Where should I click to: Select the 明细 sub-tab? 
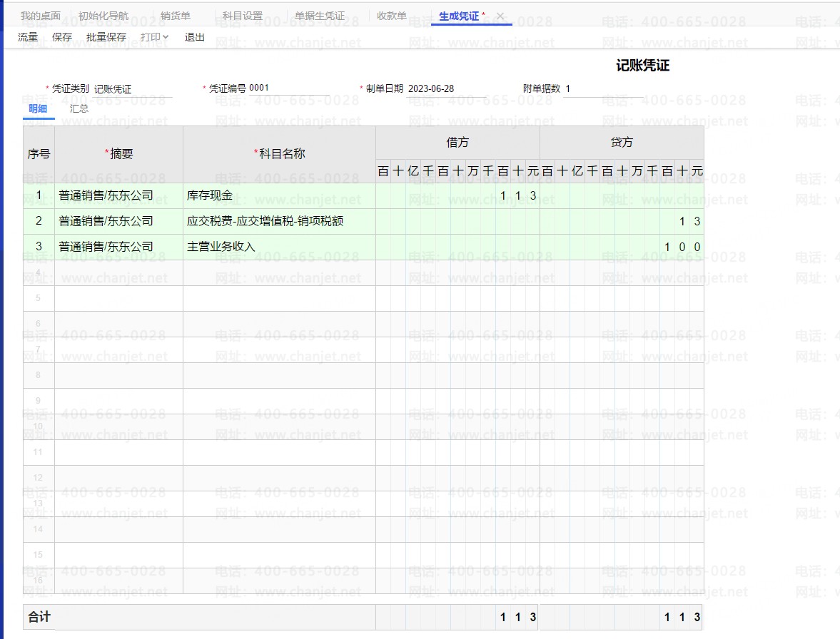38,108
